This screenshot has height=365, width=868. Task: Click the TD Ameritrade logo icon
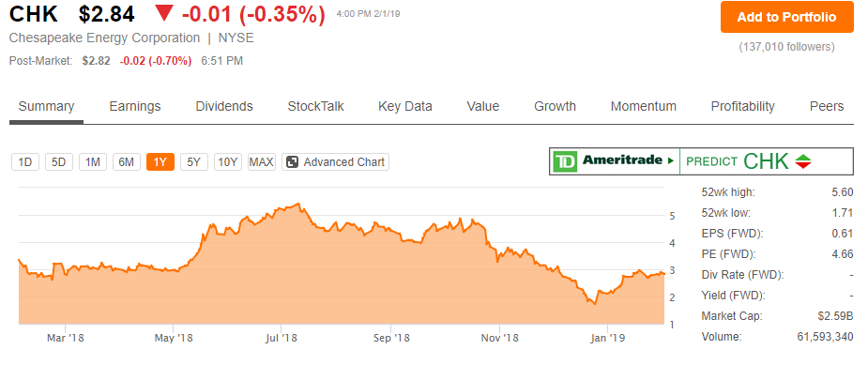tap(566, 161)
